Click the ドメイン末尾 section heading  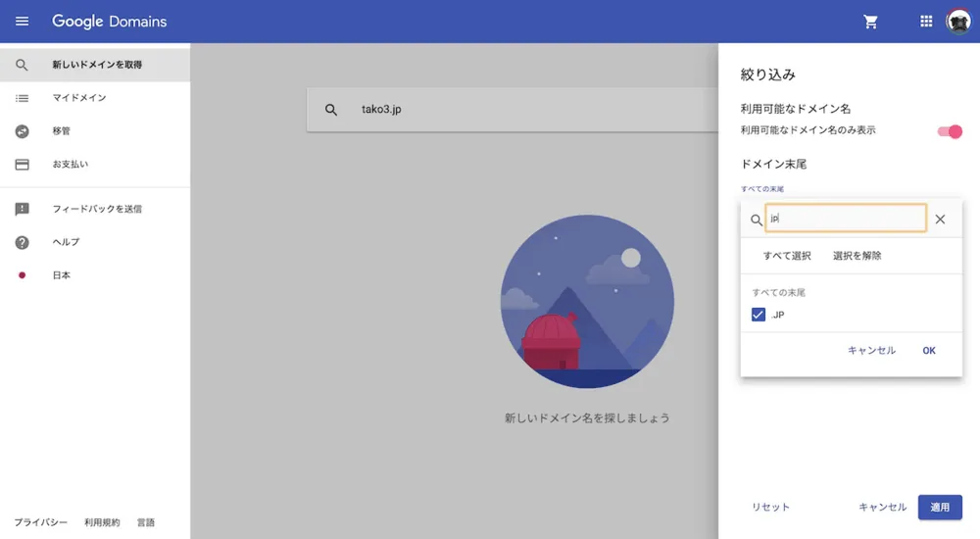click(773, 164)
